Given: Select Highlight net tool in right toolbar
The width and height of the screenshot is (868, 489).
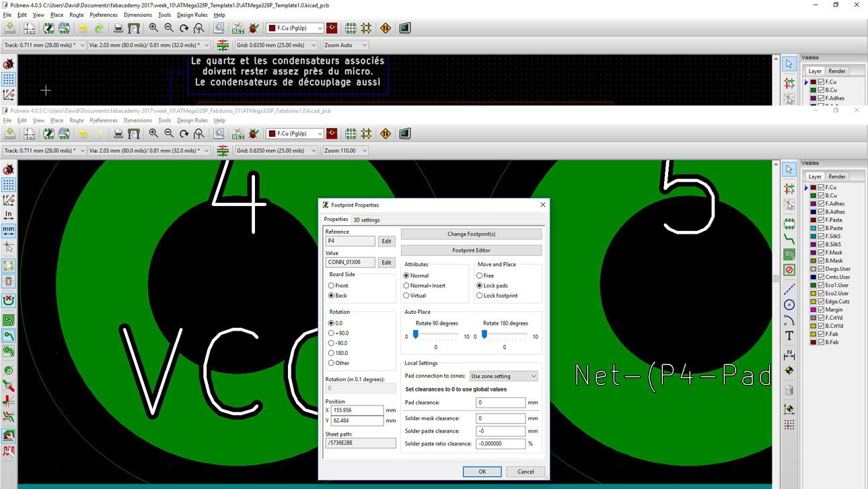Looking at the screenshot, I should coord(789,189).
